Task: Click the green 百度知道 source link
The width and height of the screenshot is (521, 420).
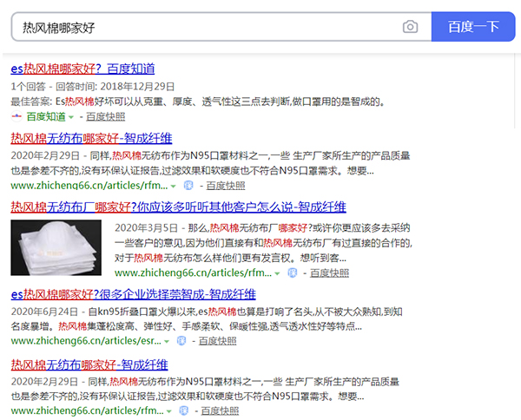Action: point(45,115)
